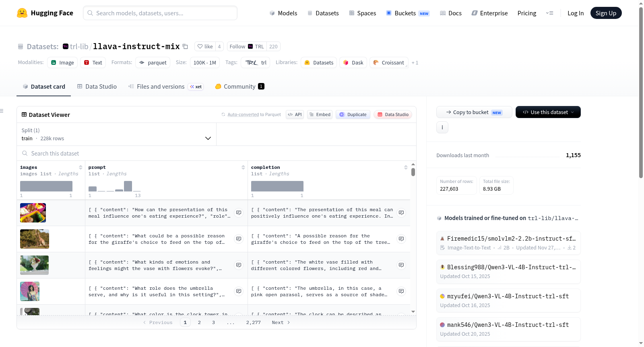This screenshot has height=347, width=644.
Task: Copy dataset name with the copy icon
Action: tap(185, 46)
